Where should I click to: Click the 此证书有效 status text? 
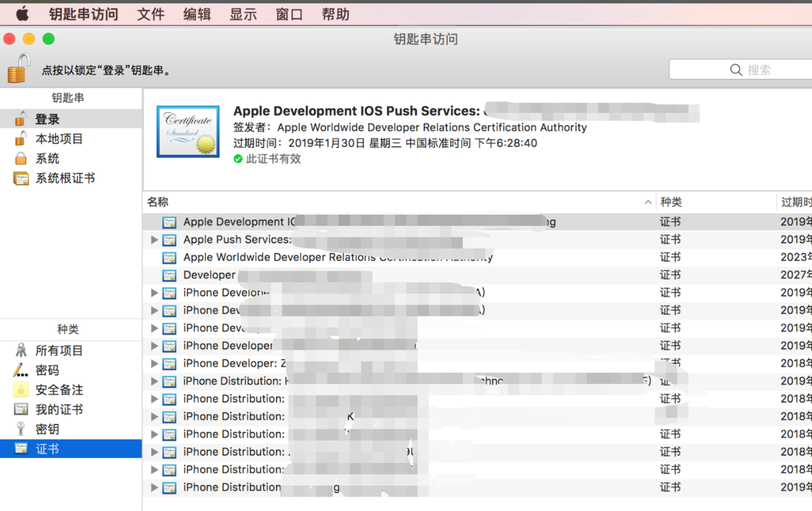tap(274, 159)
